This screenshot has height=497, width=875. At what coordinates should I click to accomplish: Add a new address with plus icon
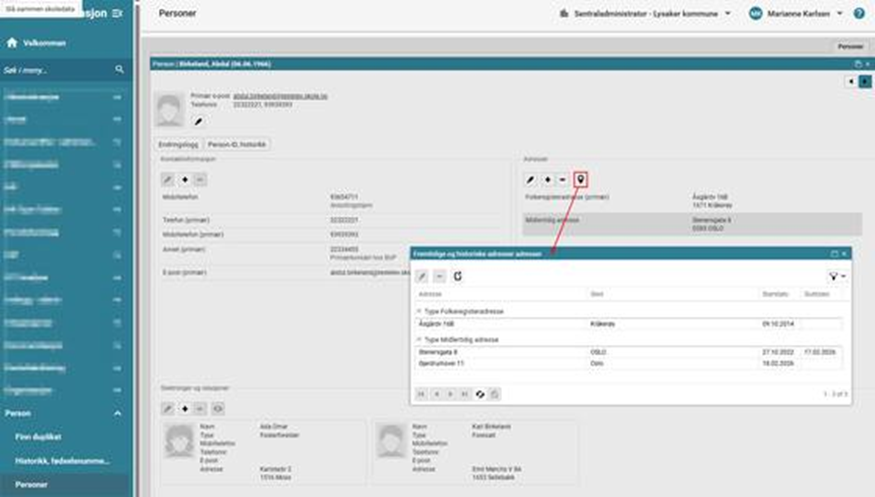tap(548, 180)
